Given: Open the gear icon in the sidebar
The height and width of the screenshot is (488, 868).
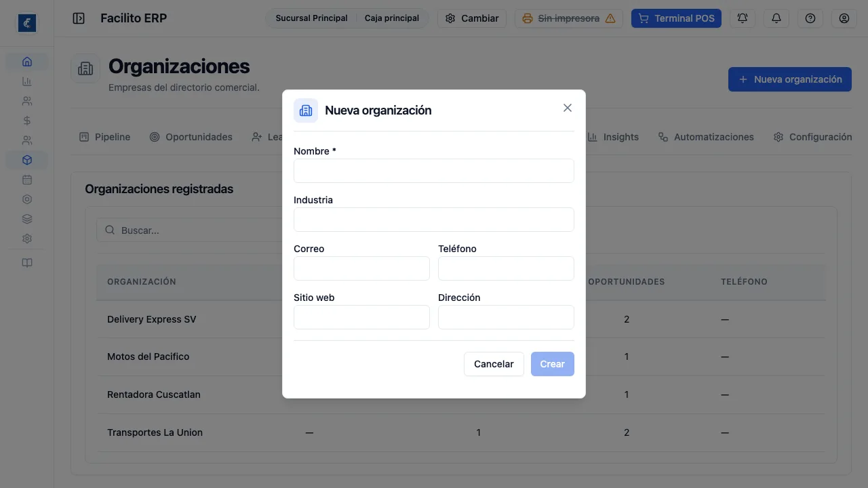Looking at the screenshot, I should coord(27,239).
